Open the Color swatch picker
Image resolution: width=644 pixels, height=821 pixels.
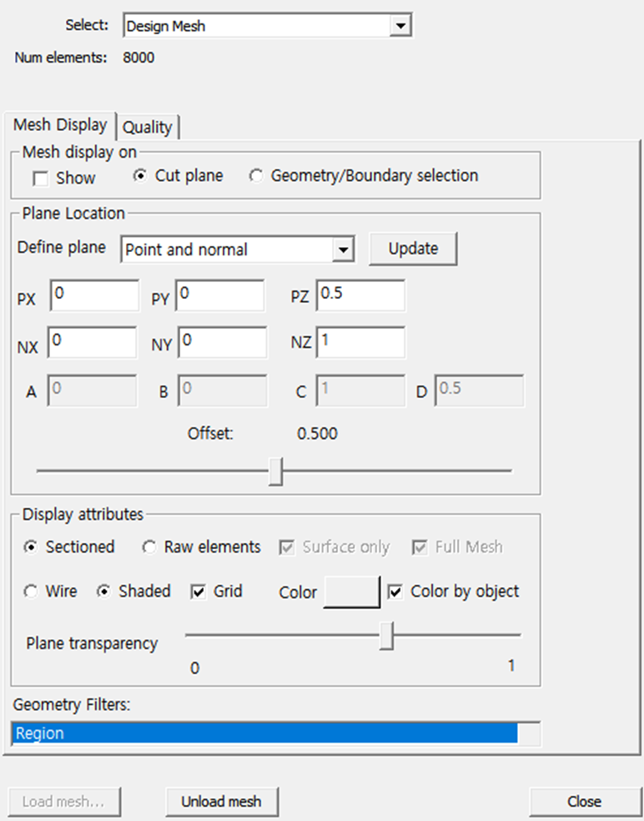pyautogui.click(x=351, y=592)
